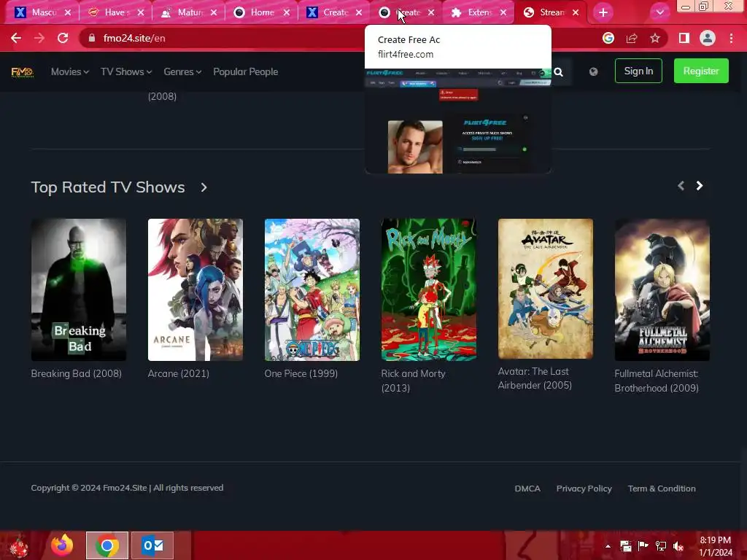Open Outlook from the taskbar

[152, 545]
